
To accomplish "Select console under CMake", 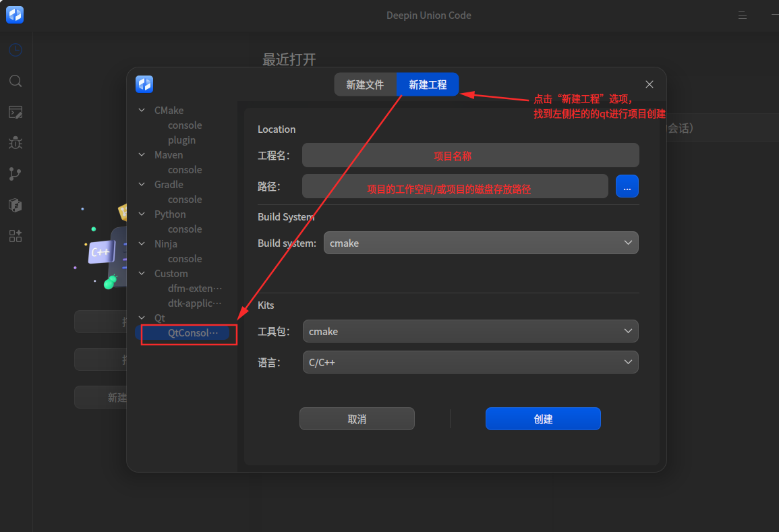I will pos(185,125).
